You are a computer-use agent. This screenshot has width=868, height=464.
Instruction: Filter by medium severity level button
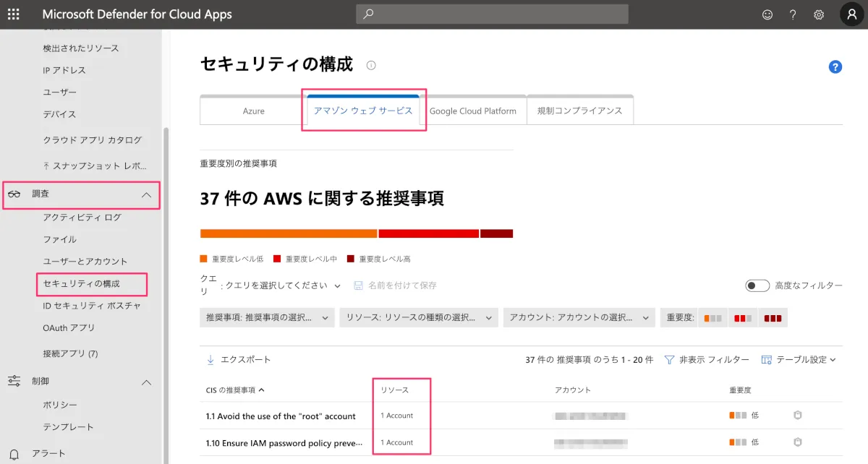[x=741, y=318]
